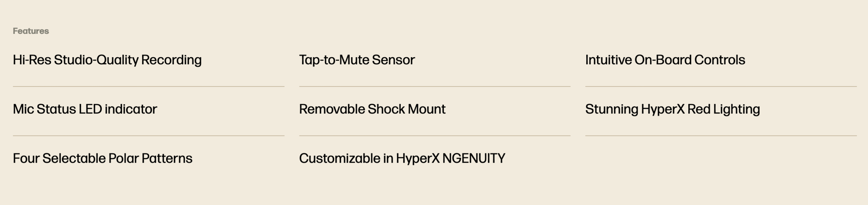Click divider line below Hi-Res Studio-Quality Recording
The width and height of the screenshot is (868, 205).
149,86
